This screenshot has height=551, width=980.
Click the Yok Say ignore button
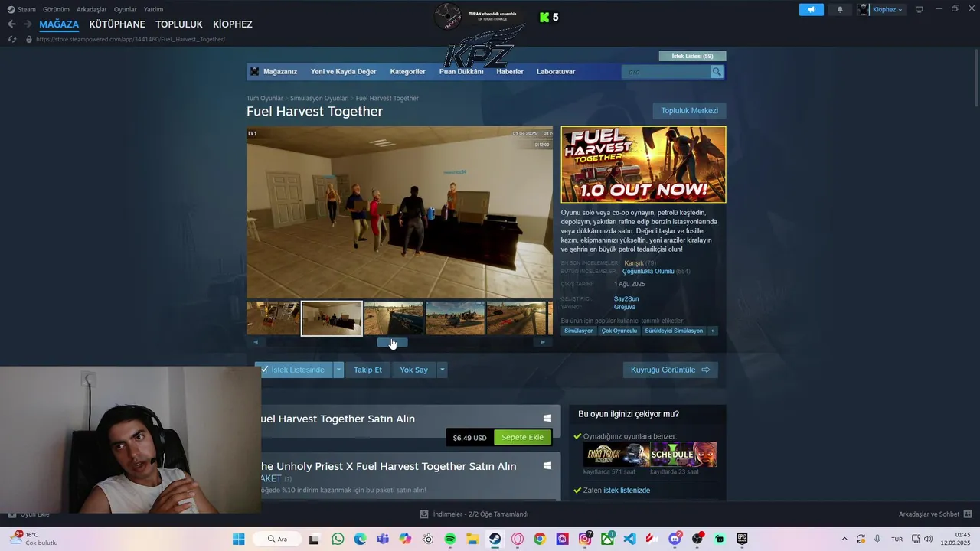point(413,370)
